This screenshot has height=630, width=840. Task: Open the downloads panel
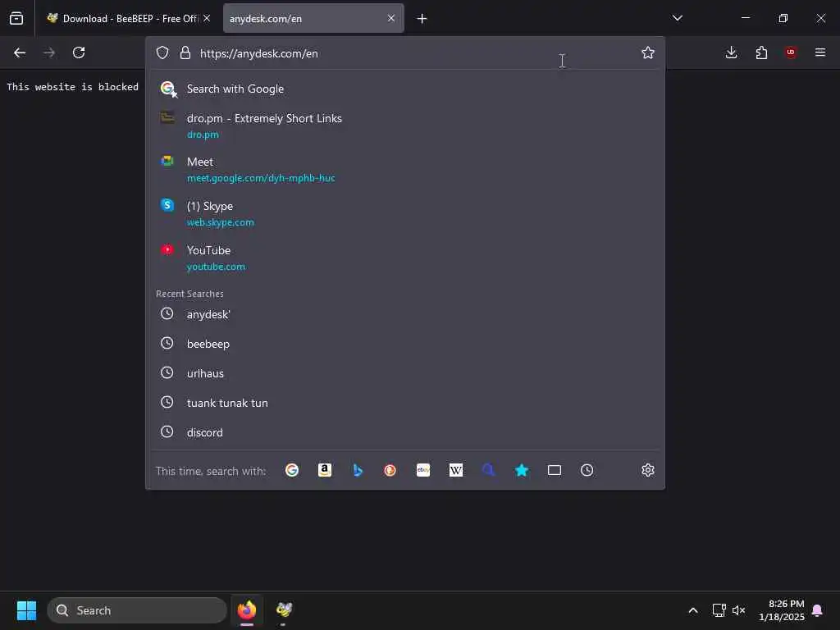[731, 52]
